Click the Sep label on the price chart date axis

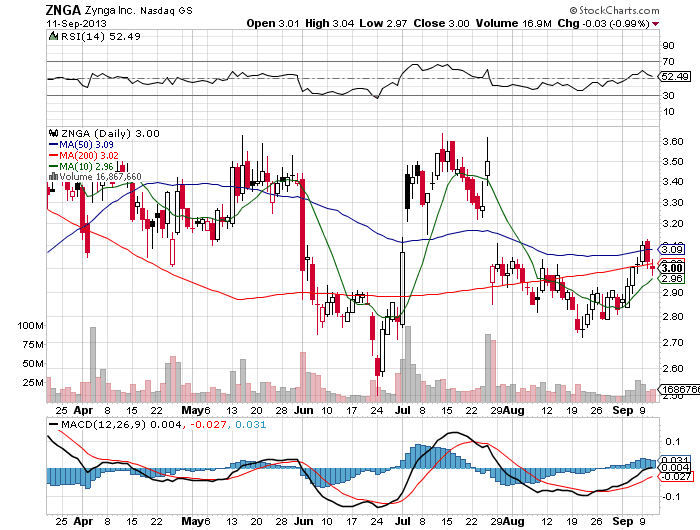(623, 410)
